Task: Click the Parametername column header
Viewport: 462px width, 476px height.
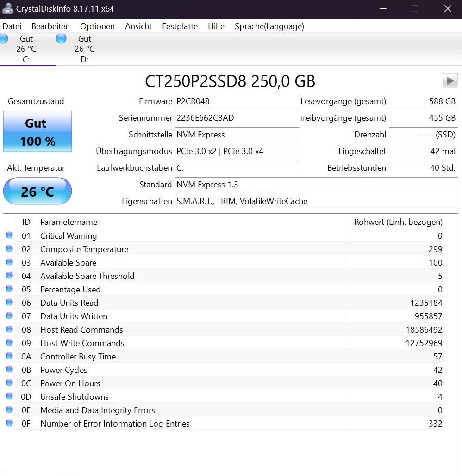Action: 192,222
